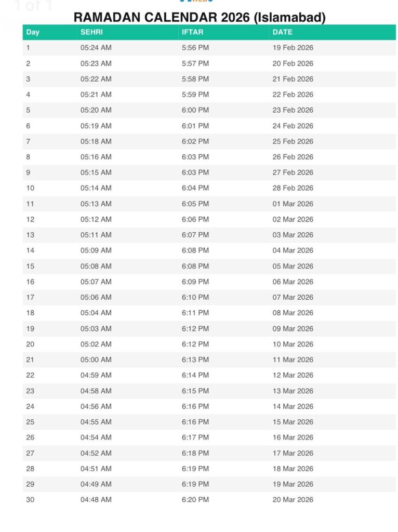The width and height of the screenshot is (398, 532).
Task: Select the 04:56 AM Sehri time
Action: [x=96, y=406]
